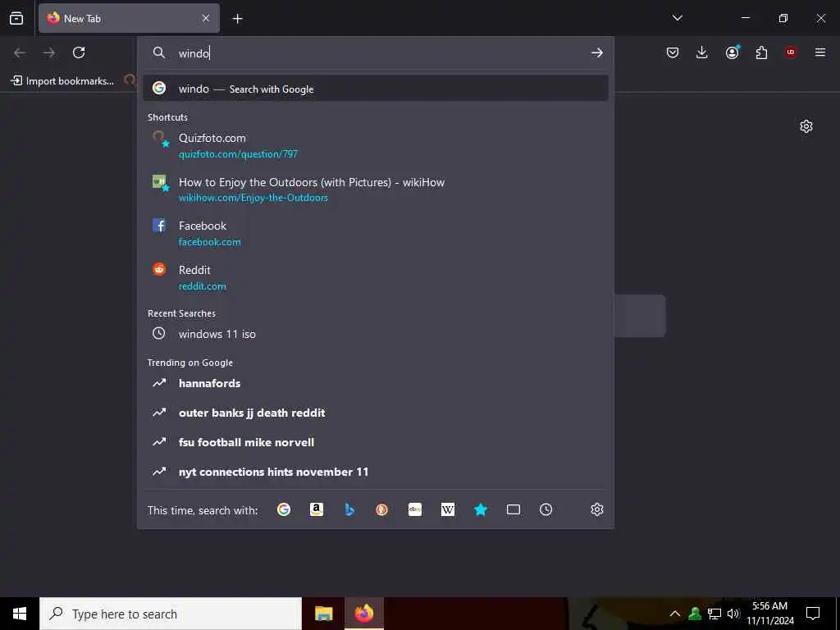Open the wikiHow Enjoy the Outdoors suggestion
Image resolution: width=840 pixels, height=630 pixels.
(376, 189)
